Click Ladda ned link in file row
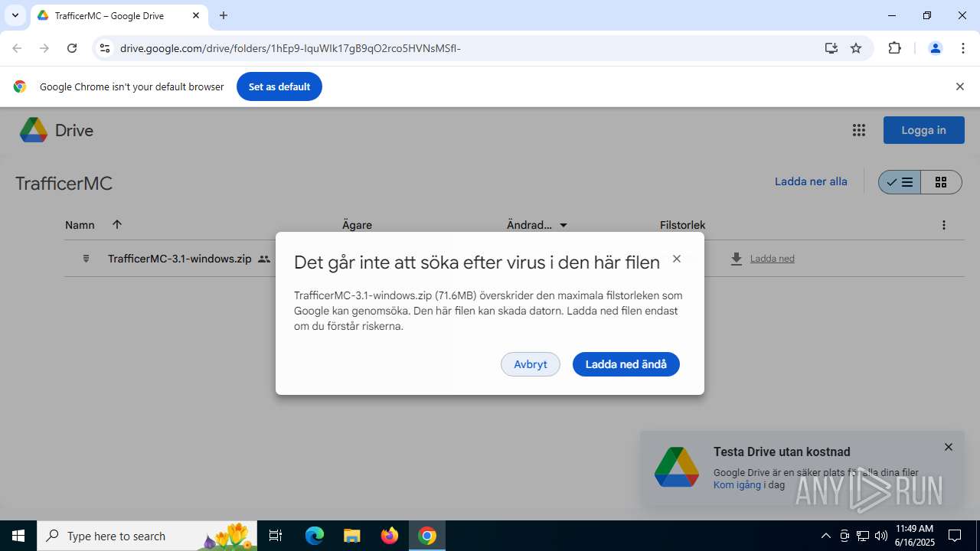 point(773,259)
